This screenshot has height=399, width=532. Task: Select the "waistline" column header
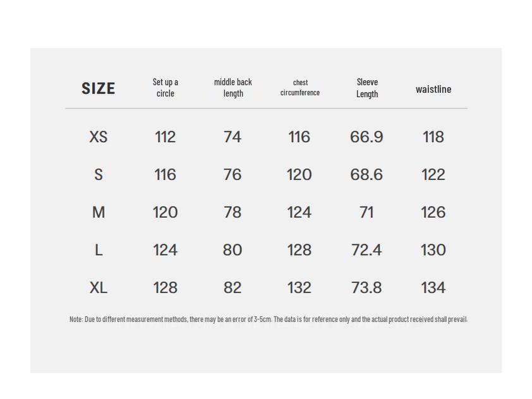(433, 89)
